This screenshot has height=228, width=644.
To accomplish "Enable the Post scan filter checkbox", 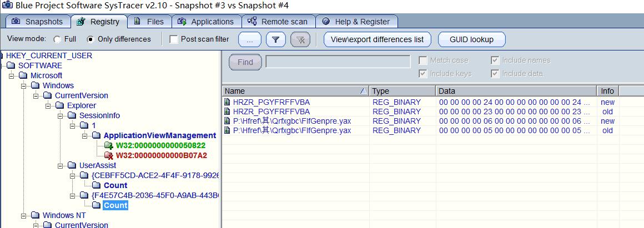I will pos(174,39).
